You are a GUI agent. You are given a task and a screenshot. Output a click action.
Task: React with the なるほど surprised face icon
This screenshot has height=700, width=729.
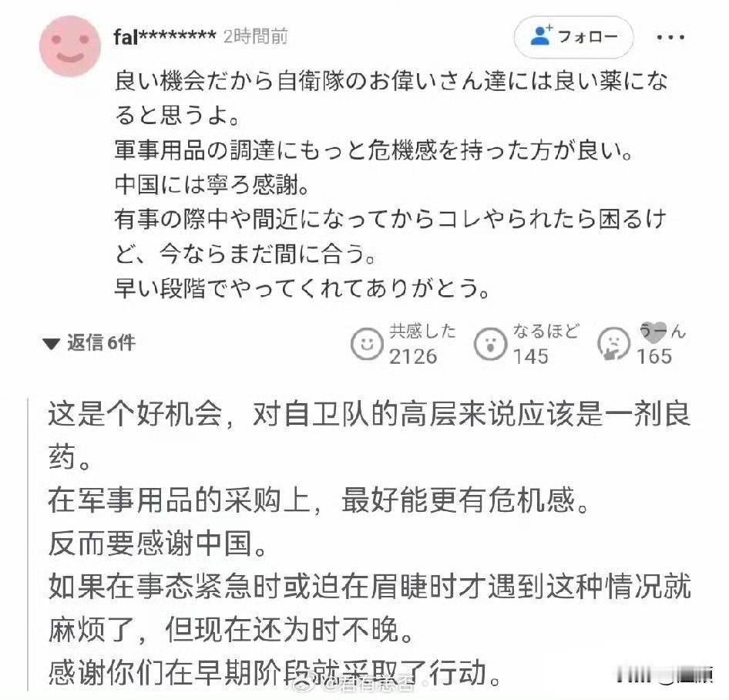(x=490, y=344)
